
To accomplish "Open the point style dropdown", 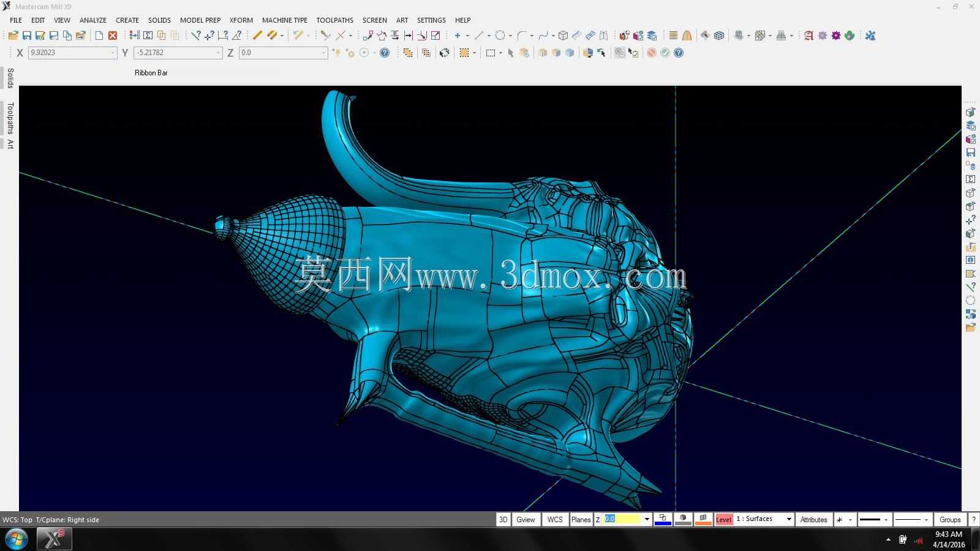I will click(x=850, y=520).
